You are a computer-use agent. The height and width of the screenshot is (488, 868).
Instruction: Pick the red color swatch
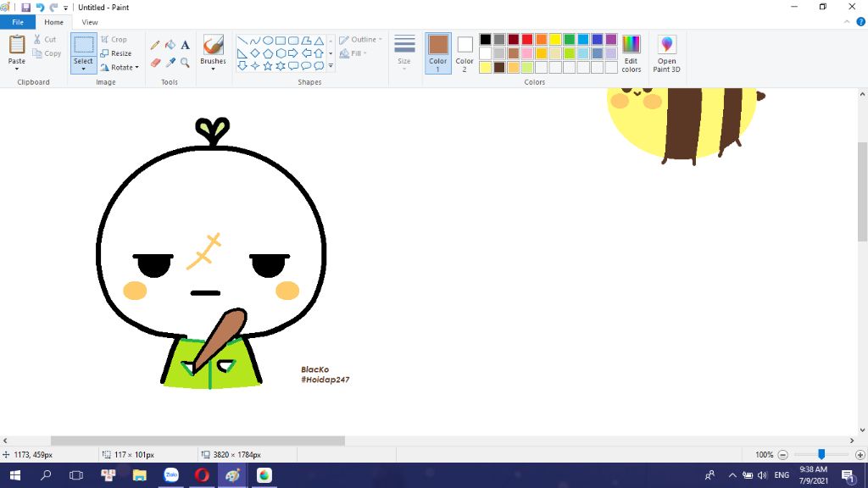(527, 39)
